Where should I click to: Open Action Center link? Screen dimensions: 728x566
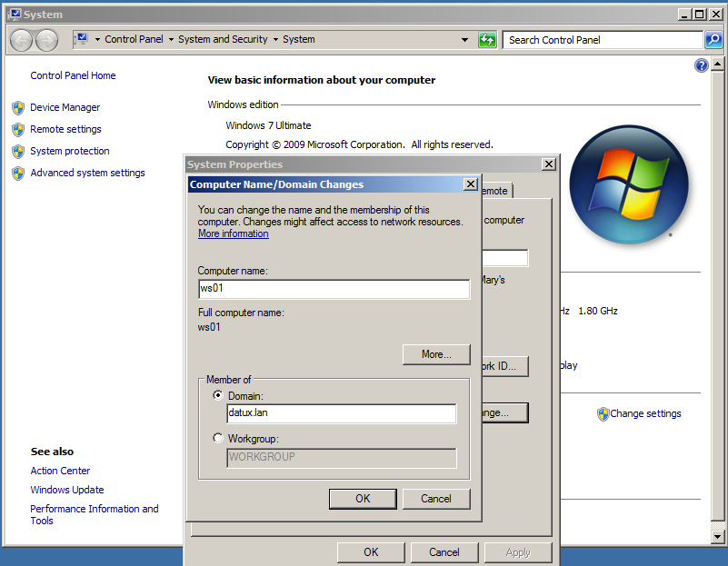60,471
